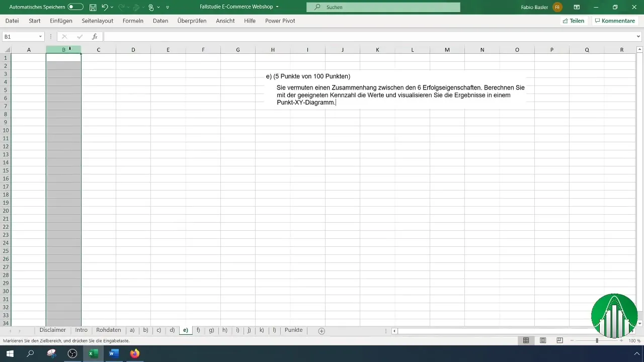Open the ribbon display options icon
Image resolution: width=644 pixels, height=362 pixels.
[577, 7]
